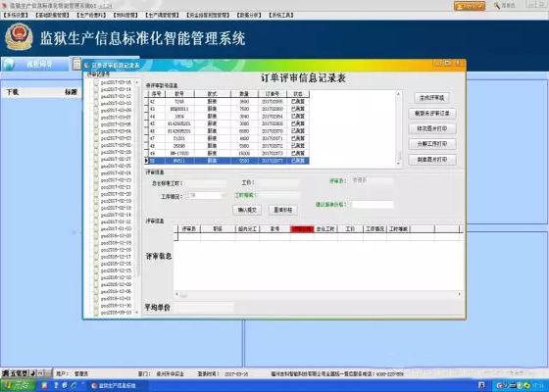549x392 pixels.
Task: Select record psd2017-02-25 in the tree
Action: (x=116, y=167)
